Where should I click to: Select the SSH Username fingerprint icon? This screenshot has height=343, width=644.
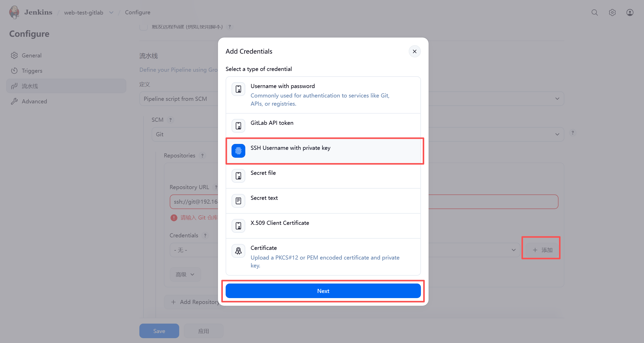pos(238,151)
